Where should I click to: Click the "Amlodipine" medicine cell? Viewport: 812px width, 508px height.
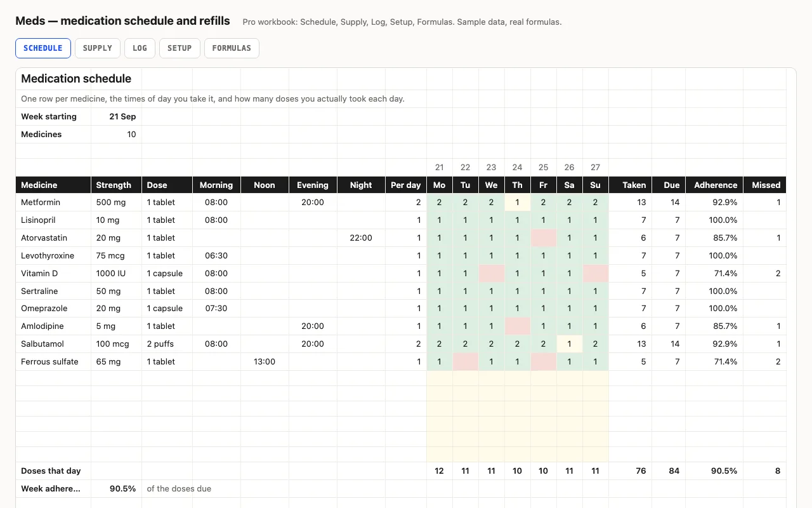(53, 326)
